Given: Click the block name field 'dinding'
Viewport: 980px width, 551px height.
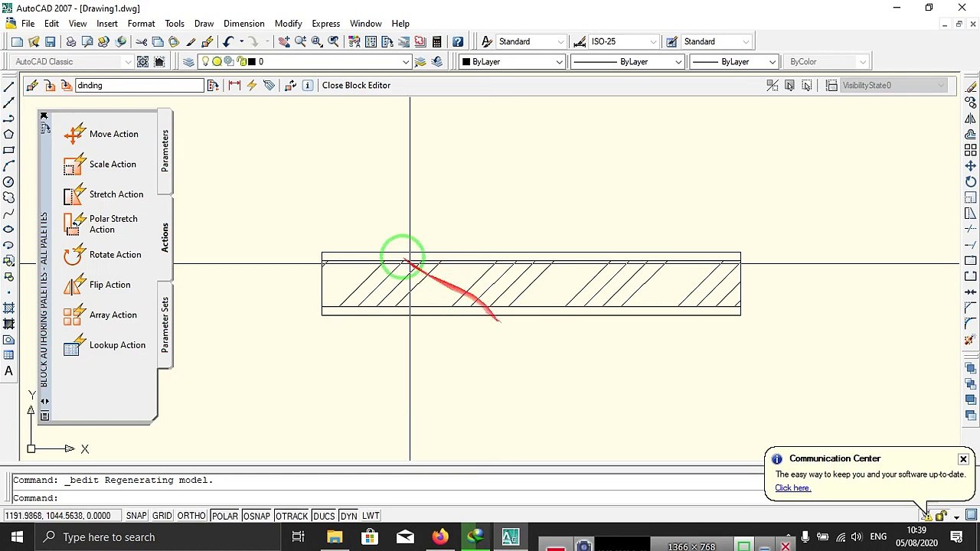Looking at the screenshot, I should point(139,86).
